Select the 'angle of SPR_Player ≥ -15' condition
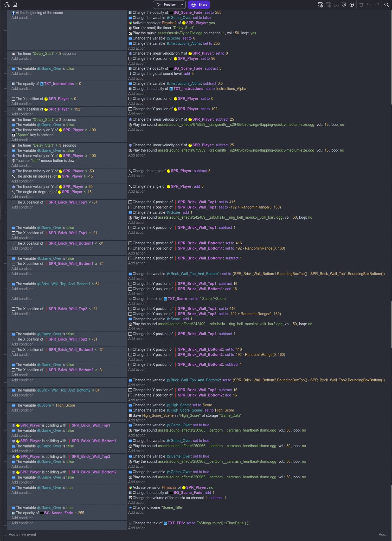The height and width of the screenshot is (541, 392). [52, 177]
